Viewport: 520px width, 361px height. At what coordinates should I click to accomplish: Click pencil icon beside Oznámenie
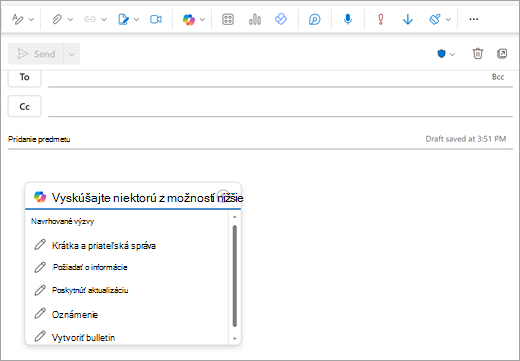point(40,313)
